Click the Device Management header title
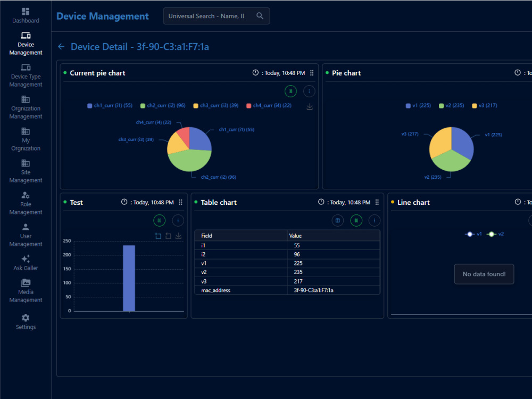 tap(103, 16)
